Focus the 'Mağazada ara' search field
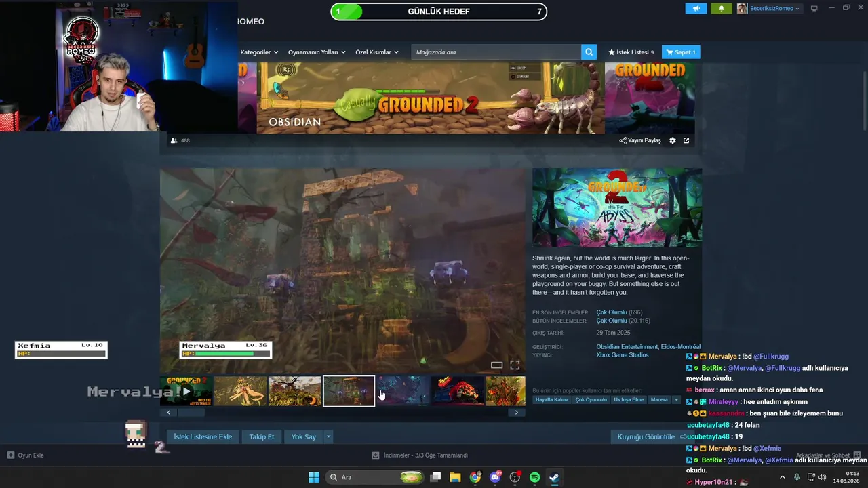Screen dimensions: 868x488 click(496, 52)
